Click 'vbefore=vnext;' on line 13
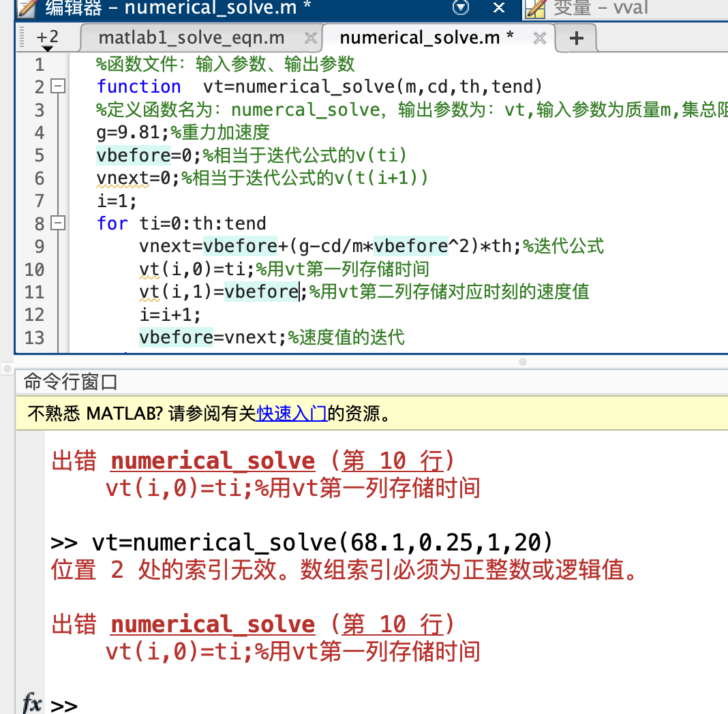728x714 pixels. (x=213, y=337)
